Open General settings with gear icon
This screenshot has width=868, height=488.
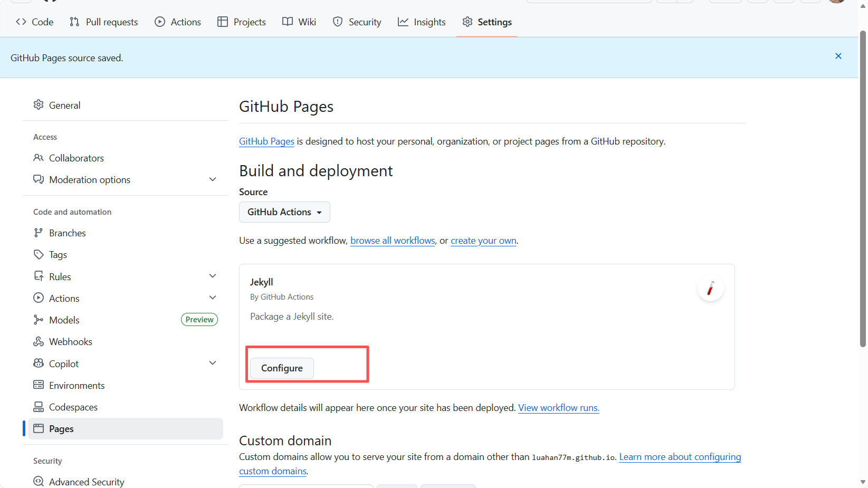[64, 106]
